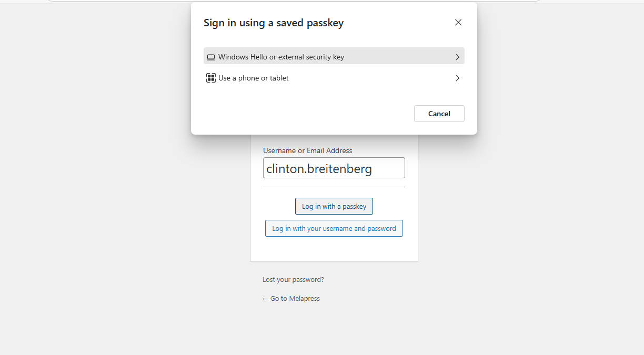The height and width of the screenshot is (355, 644).
Task: Click the Username or Email Address label
Action: (308, 150)
